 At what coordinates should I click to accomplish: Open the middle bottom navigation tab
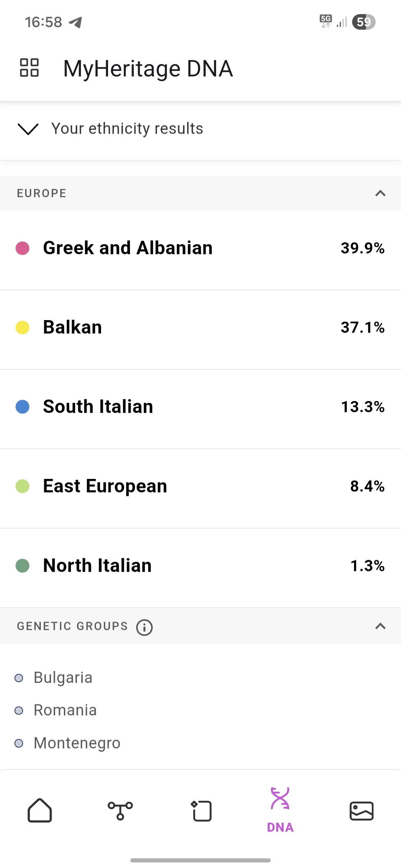point(202,811)
